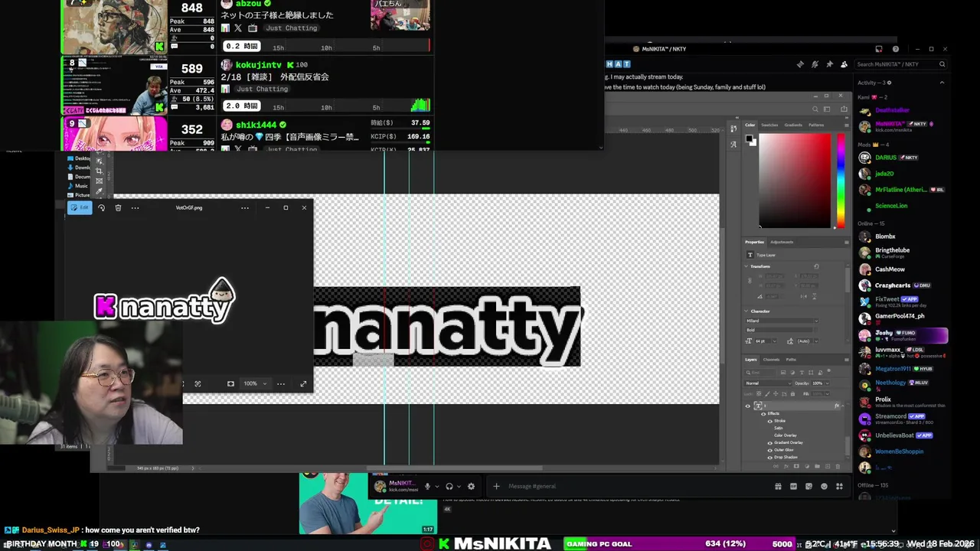Click the reset transform icon in Properties
The height and width of the screenshot is (551, 980).
tap(816, 266)
